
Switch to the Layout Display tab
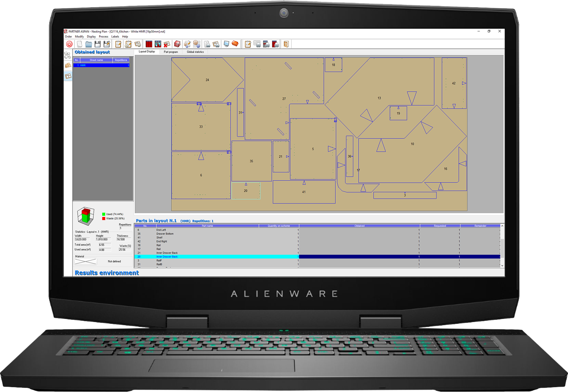(x=147, y=52)
